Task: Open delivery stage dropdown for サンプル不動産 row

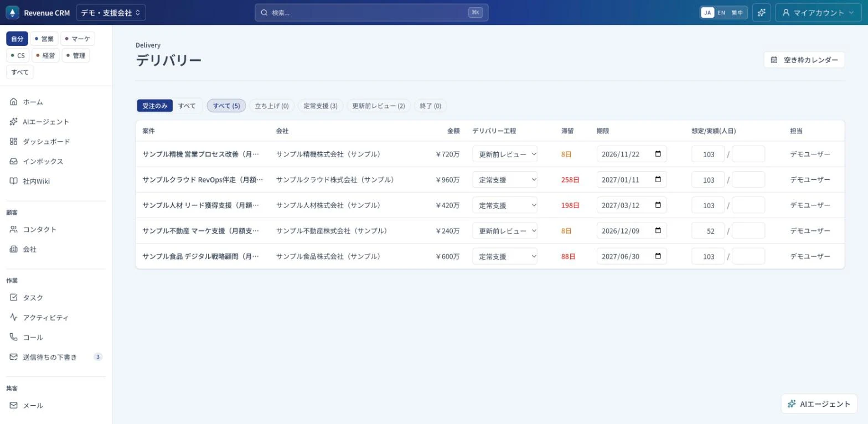Action: tap(505, 230)
